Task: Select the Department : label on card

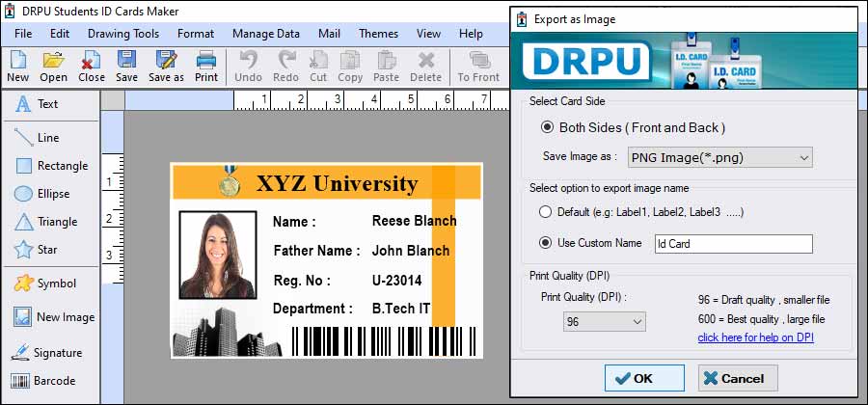Action: coord(312,309)
